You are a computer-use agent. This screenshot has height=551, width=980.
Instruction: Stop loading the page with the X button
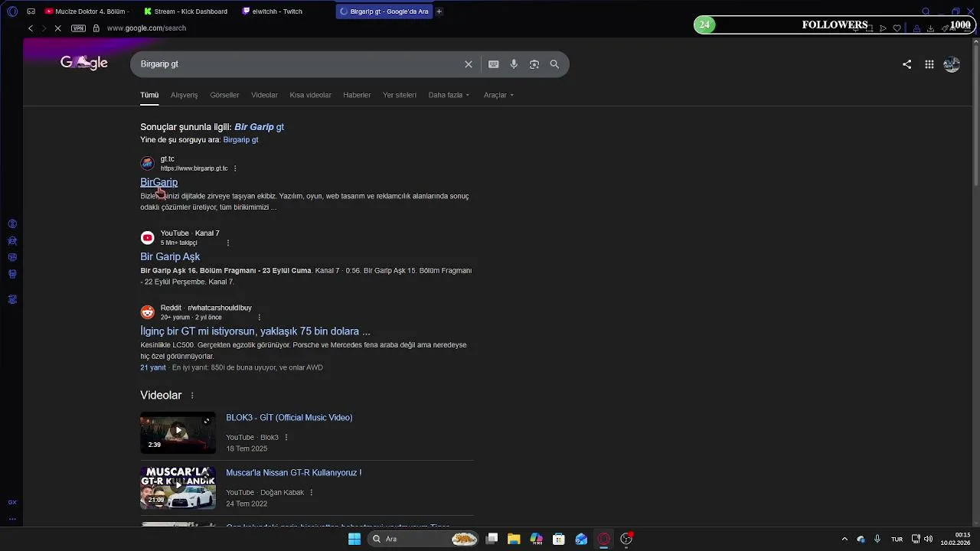(57, 28)
